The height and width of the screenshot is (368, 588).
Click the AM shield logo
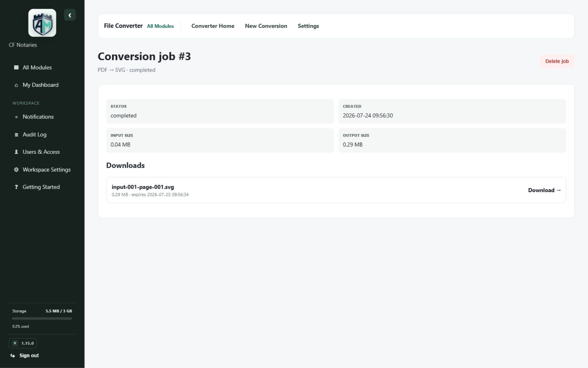(x=42, y=23)
